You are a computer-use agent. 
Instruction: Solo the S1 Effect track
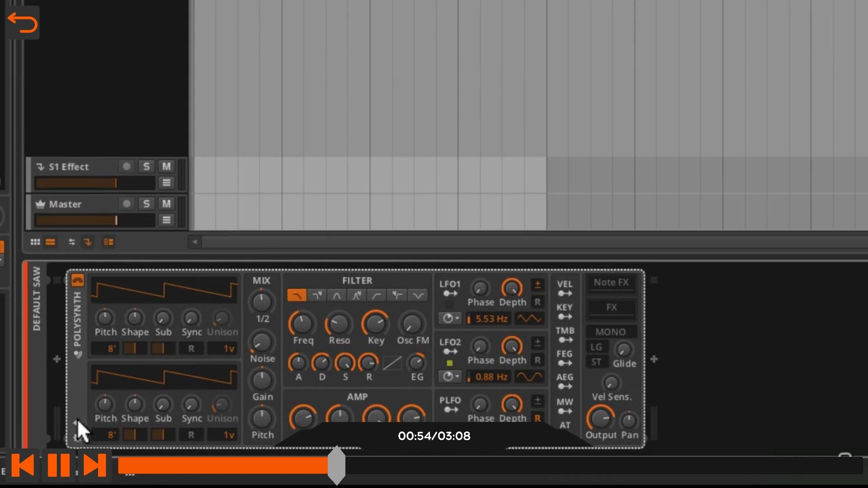[146, 166]
